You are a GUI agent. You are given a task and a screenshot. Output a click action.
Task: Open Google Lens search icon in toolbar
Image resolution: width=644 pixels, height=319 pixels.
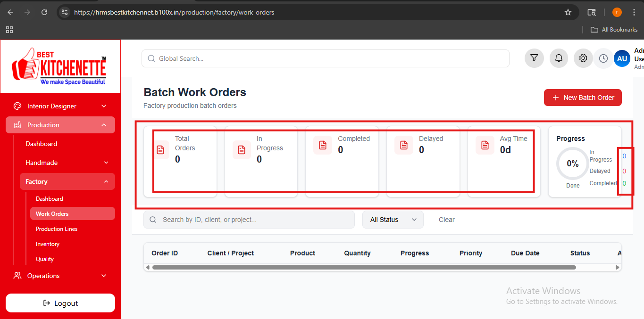[591, 12]
